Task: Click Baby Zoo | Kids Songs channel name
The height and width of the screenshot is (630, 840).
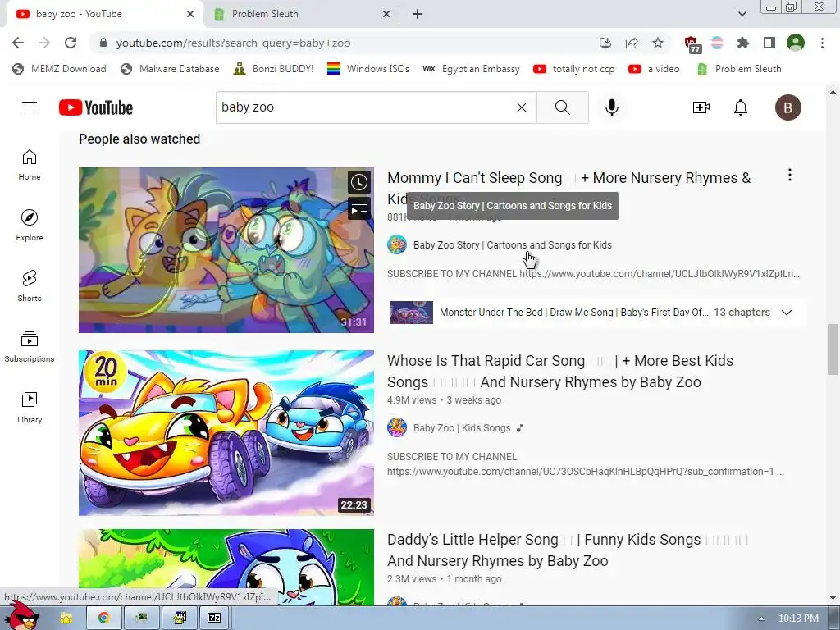Action: coord(462,427)
